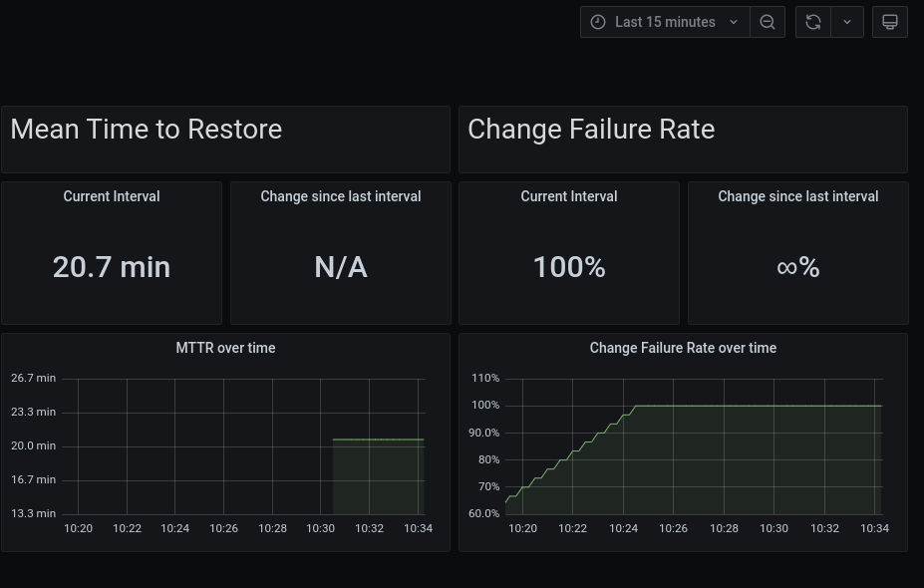Select the Mean Time to Restore heading
This screenshot has height=588, width=924.
(x=147, y=130)
